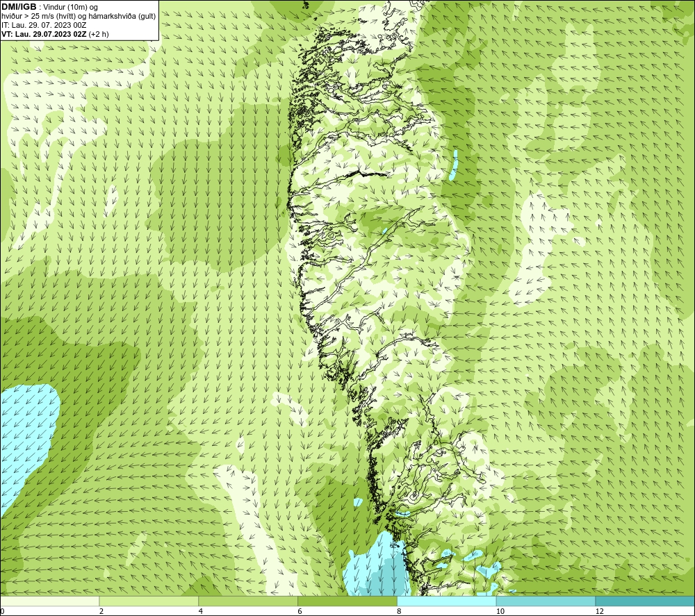Click the 'VT: Lau. 29.07.2023 02Z' line
The height and width of the screenshot is (616, 695).
pos(44,34)
